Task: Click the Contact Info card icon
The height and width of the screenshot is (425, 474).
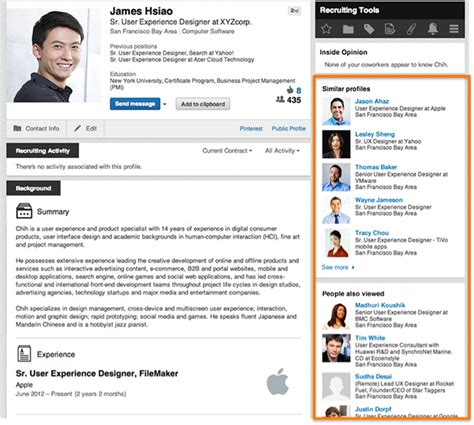Action: coord(17,128)
